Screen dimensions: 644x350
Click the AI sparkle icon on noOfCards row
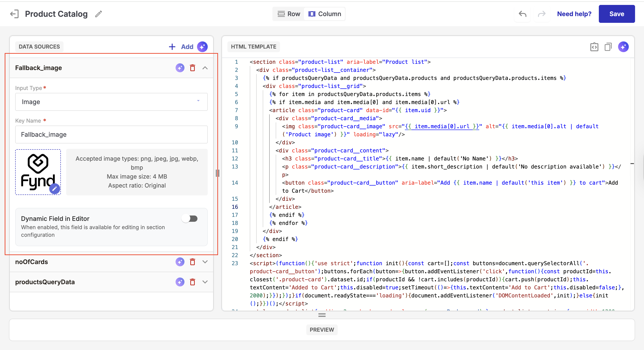pyautogui.click(x=180, y=262)
